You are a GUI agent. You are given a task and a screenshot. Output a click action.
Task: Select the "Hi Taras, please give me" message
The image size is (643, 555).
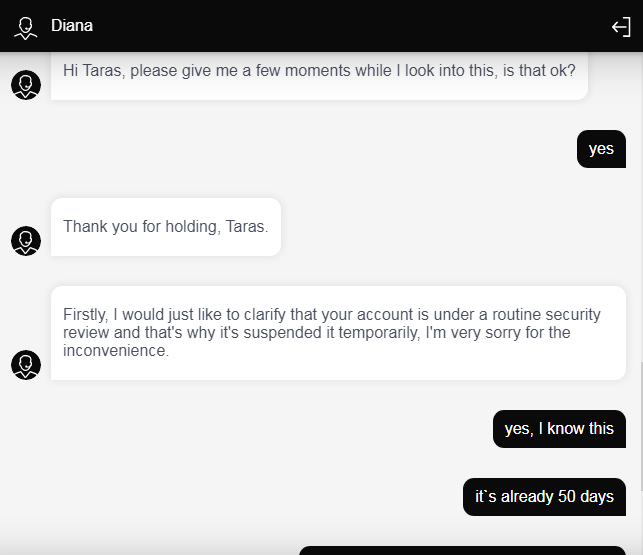(319, 72)
